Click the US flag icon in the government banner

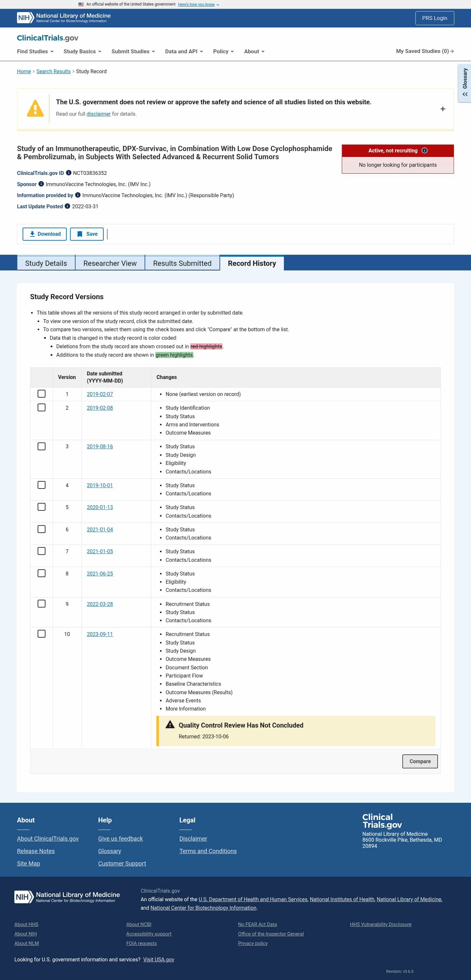(x=81, y=4)
